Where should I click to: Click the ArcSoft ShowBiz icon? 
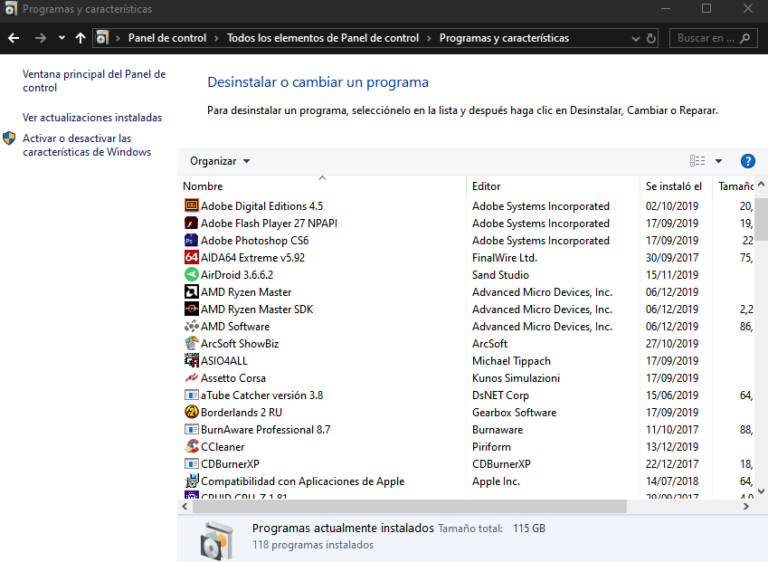[x=191, y=343]
